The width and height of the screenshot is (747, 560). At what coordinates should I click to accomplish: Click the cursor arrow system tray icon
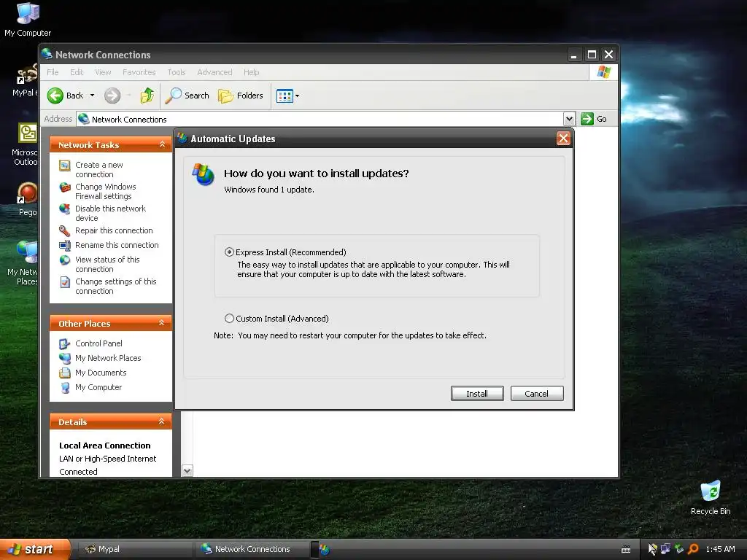coord(653,549)
